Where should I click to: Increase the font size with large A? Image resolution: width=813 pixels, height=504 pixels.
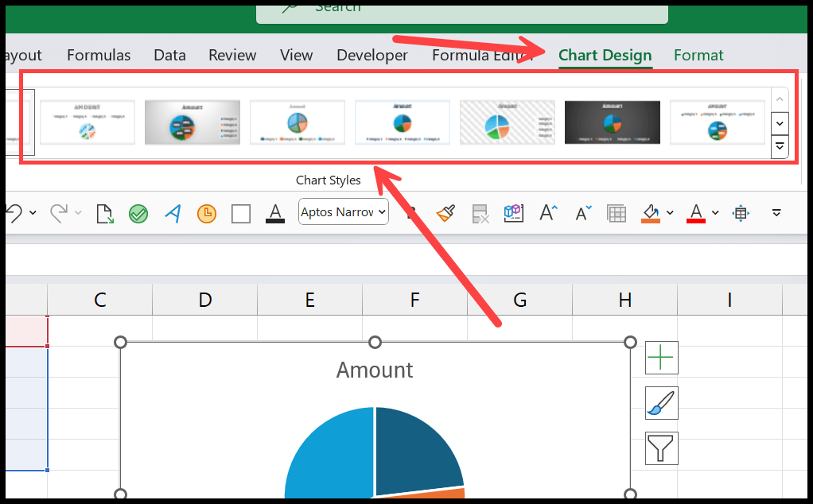[x=548, y=213]
